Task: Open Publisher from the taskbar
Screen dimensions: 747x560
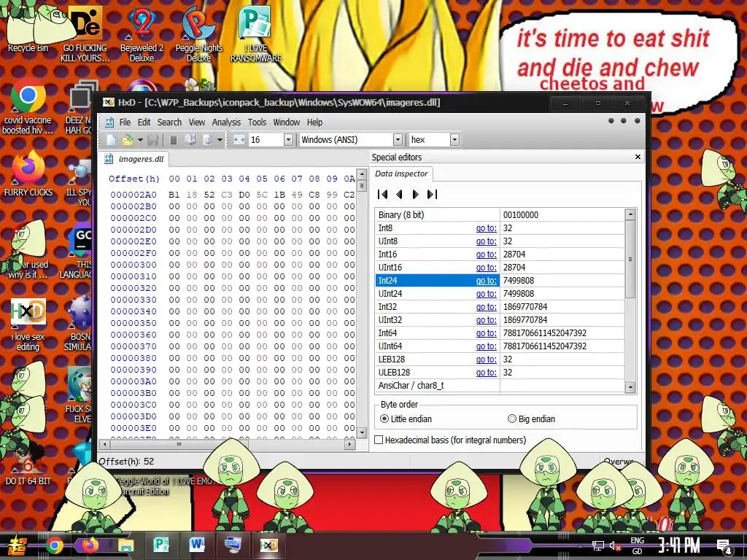Action: 161,545
